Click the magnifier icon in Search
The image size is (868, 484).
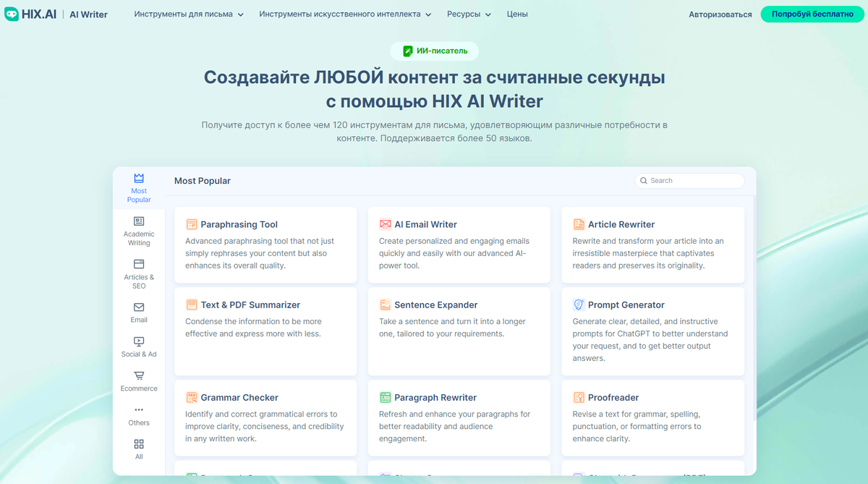(644, 181)
